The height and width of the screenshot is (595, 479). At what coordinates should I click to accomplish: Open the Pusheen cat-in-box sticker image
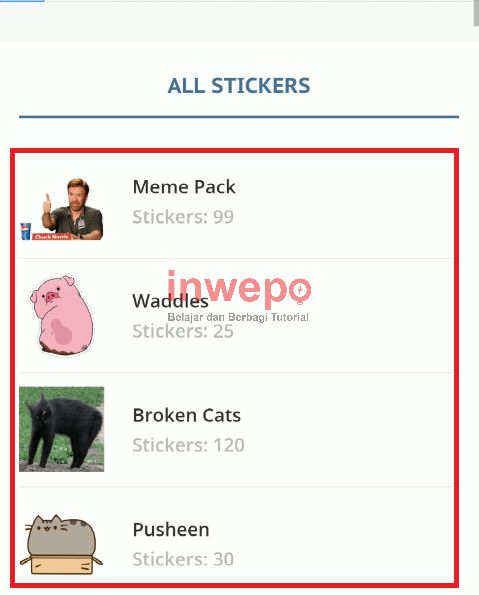pyautogui.click(x=61, y=544)
